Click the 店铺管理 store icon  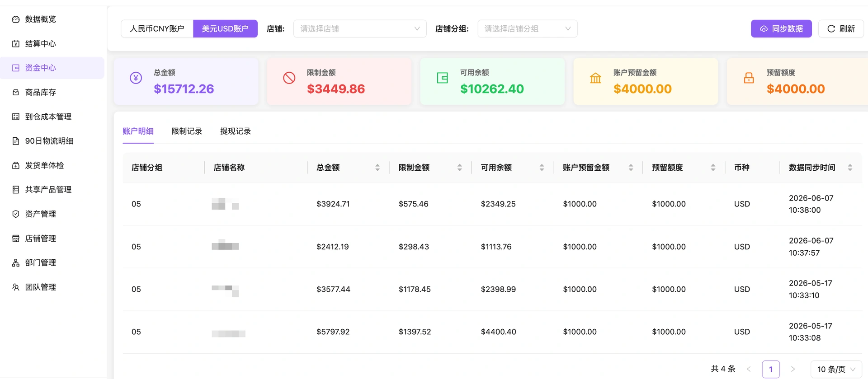[x=16, y=239]
